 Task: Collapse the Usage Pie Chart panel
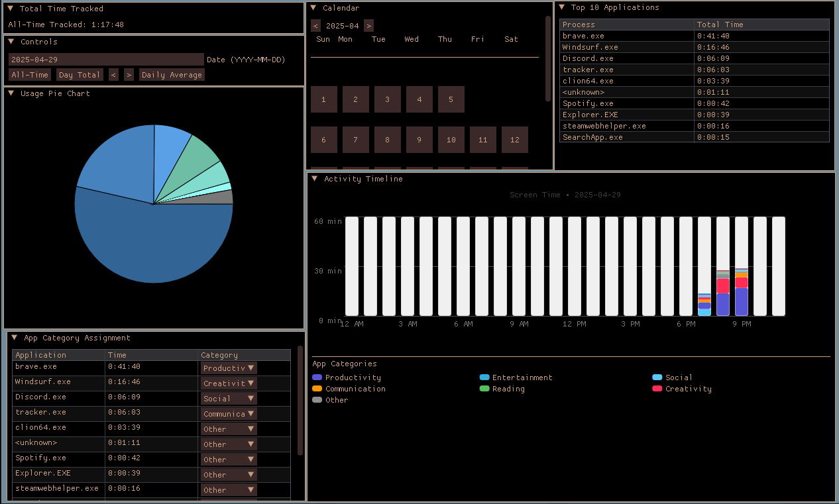(11, 93)
